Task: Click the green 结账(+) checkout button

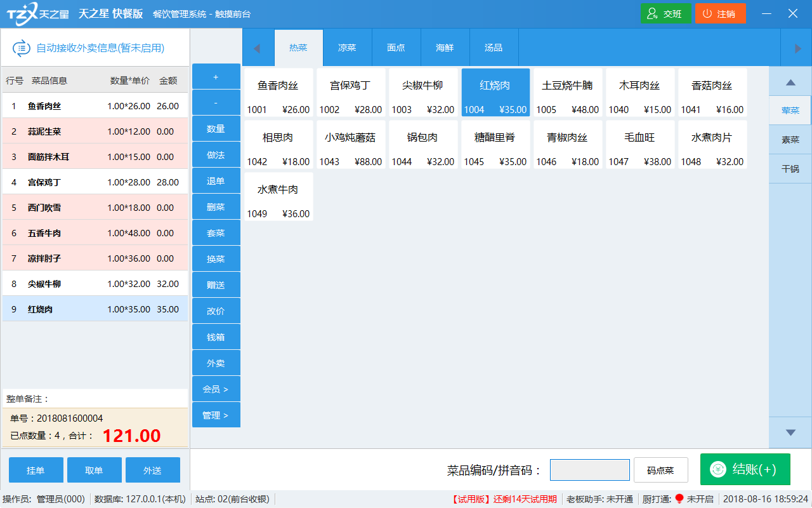Action: click(x=745, y=469)
